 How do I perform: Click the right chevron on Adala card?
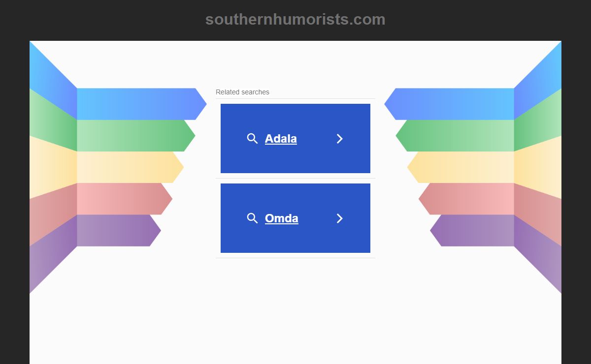[339, 139]
